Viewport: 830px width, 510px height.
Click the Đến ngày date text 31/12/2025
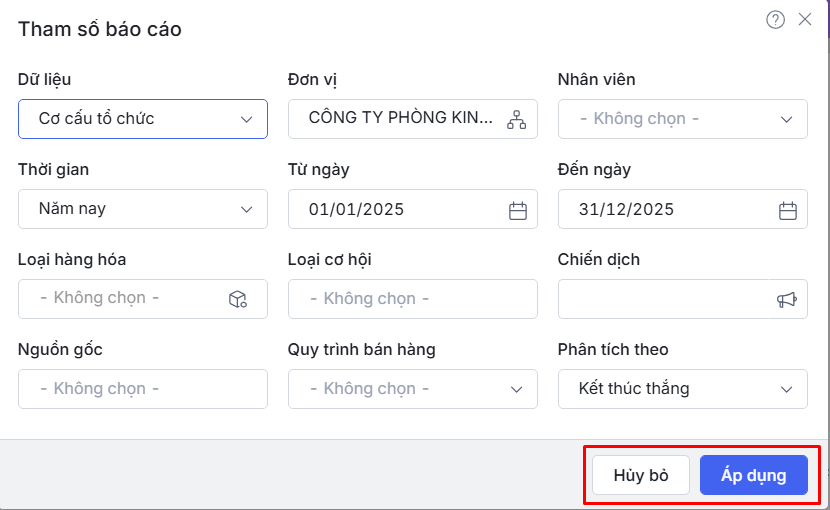(627, 210)
